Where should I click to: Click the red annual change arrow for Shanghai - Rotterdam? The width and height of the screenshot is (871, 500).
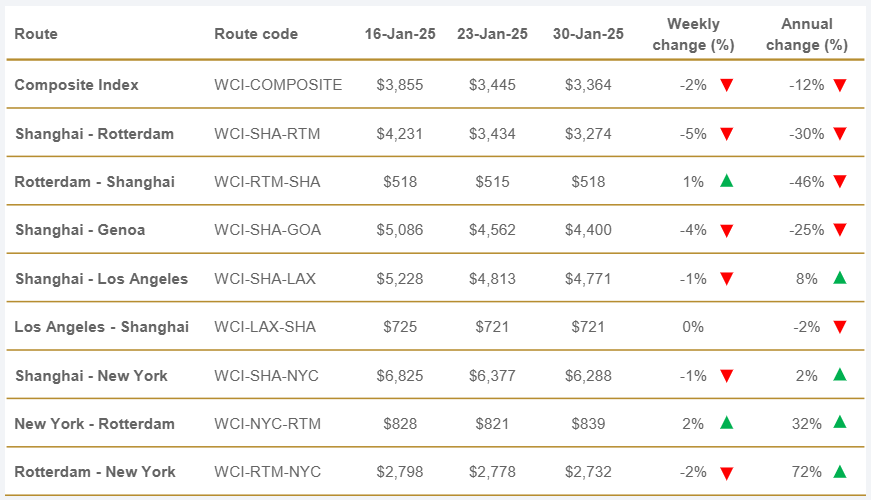(x=840, y=134)
